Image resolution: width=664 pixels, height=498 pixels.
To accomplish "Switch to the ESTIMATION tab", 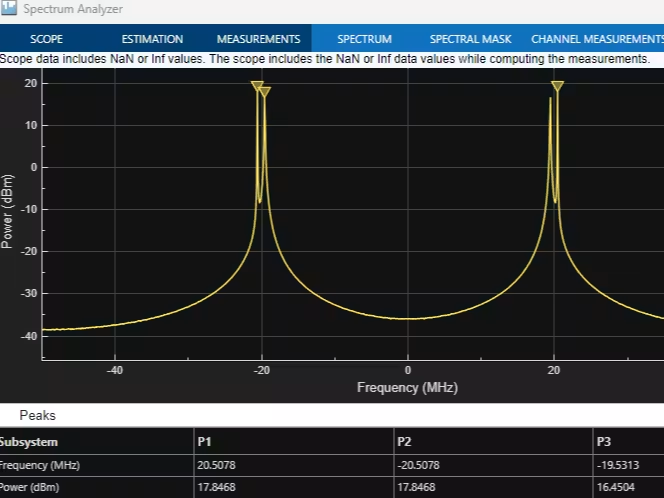I will coord(152,39).
